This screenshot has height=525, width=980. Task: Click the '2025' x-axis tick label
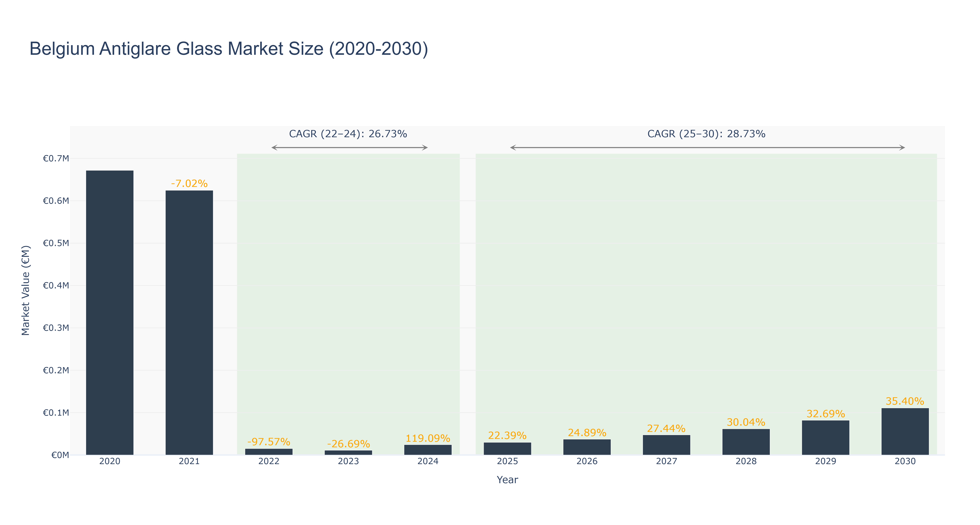click(507, 461)
